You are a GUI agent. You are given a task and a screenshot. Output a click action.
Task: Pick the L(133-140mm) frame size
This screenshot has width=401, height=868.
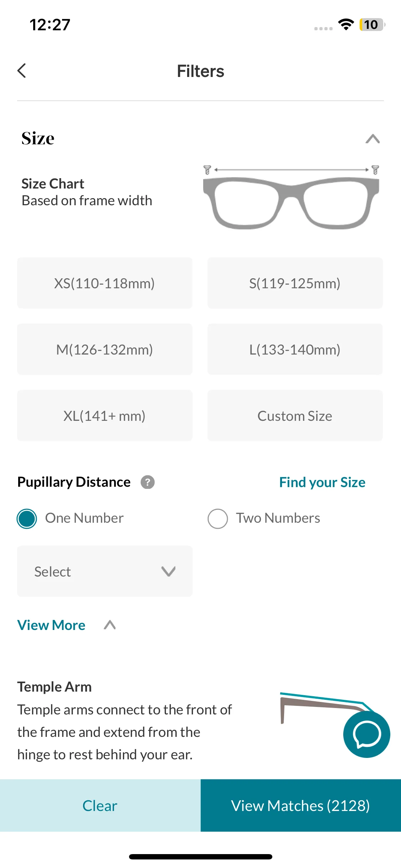(295, 350)
